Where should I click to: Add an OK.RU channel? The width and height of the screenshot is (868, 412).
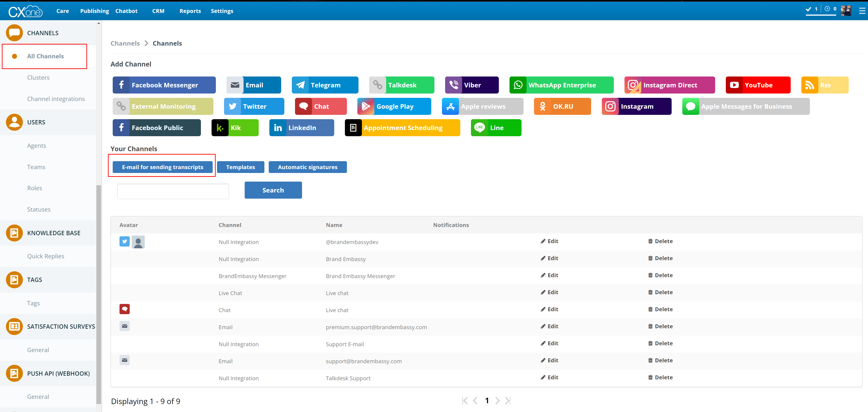coord(562,106)
